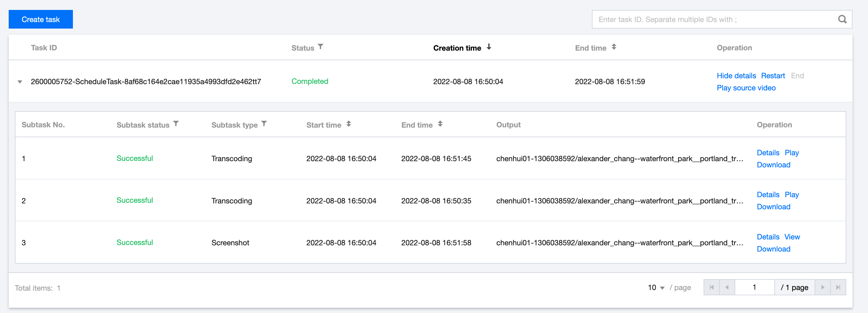Viewport: 868px width, 313px height.
Task: Click the Create task button
Action: click(x=41, y=19)
